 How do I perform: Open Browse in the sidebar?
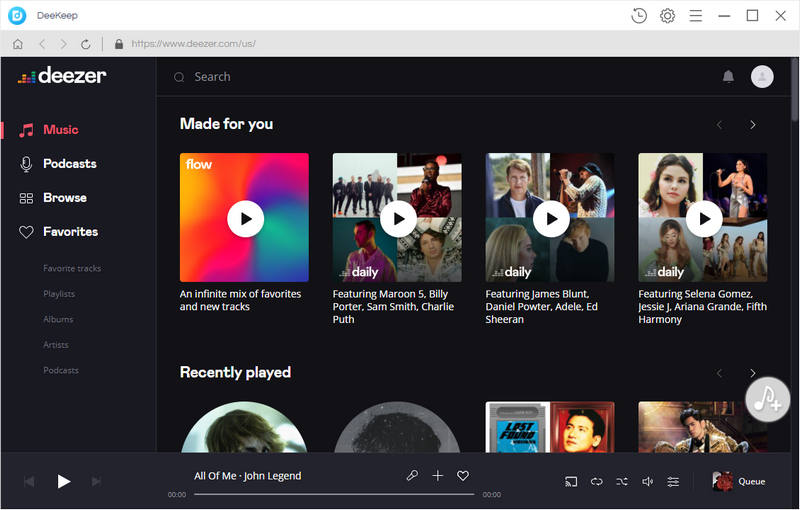[x=53, y=198]
